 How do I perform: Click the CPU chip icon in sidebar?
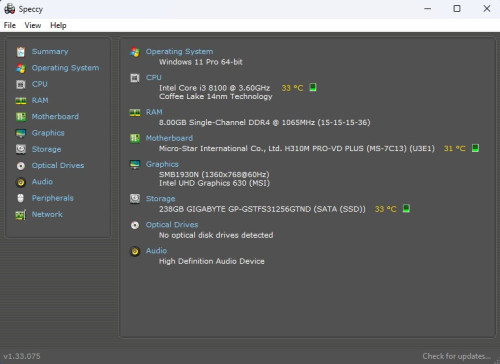pos(21,84)
